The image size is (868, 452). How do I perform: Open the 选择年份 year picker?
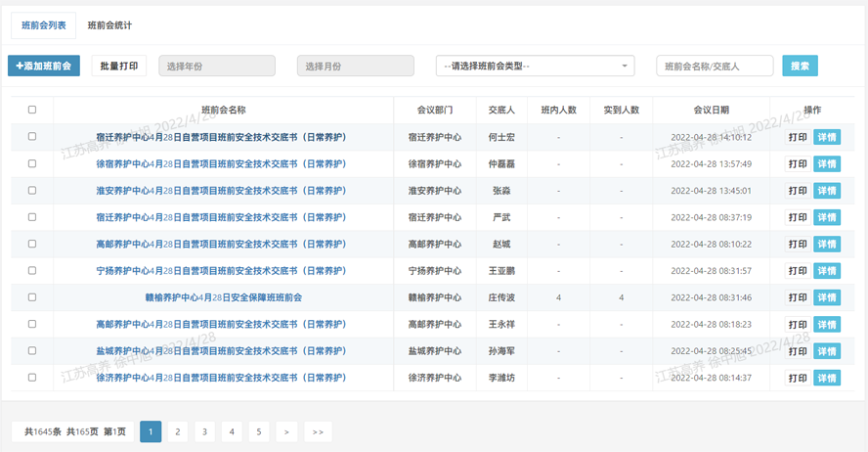pos(216,66)
